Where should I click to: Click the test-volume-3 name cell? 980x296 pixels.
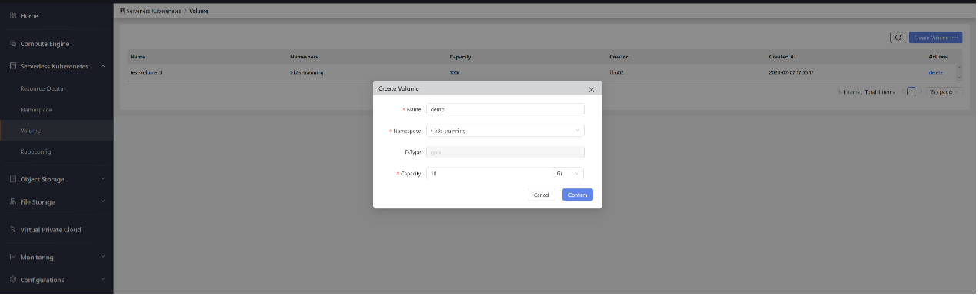click(146, 72)
